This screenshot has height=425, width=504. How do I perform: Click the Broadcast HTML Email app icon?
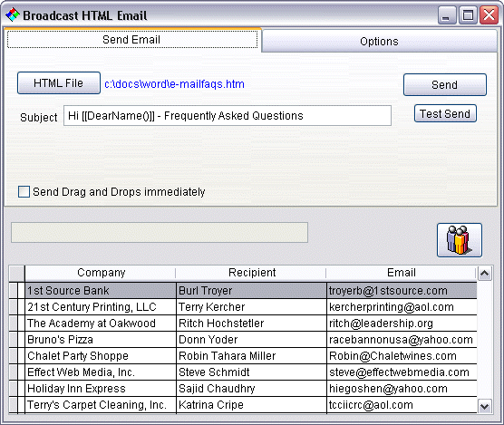[13, 15]
